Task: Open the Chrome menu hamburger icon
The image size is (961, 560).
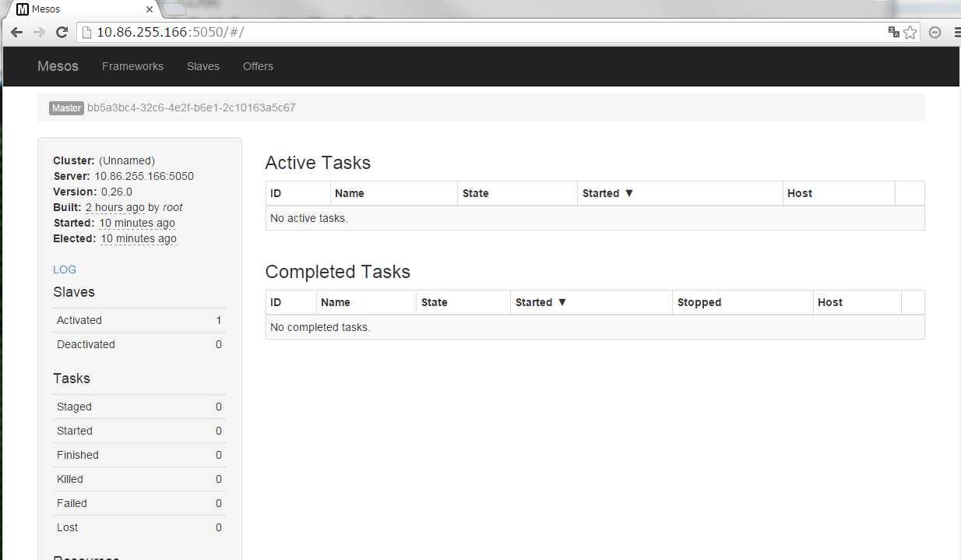Action: (x=958, y=32)
